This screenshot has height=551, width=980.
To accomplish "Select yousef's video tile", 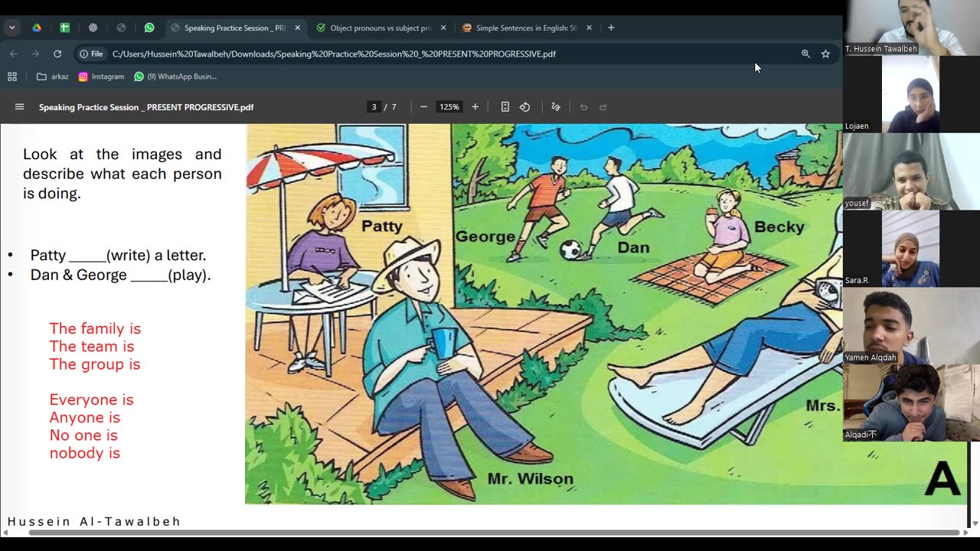I will 912,171.
